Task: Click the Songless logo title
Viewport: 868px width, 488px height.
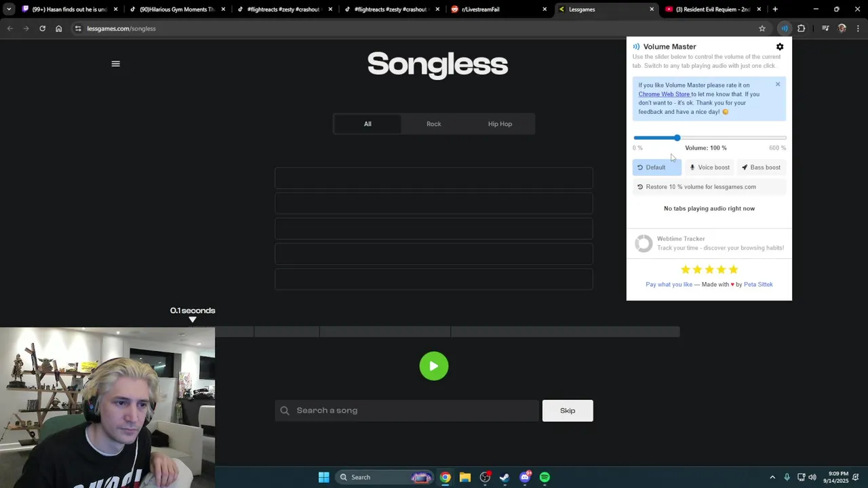Action: pyautogui.click(x=437, y=64)
